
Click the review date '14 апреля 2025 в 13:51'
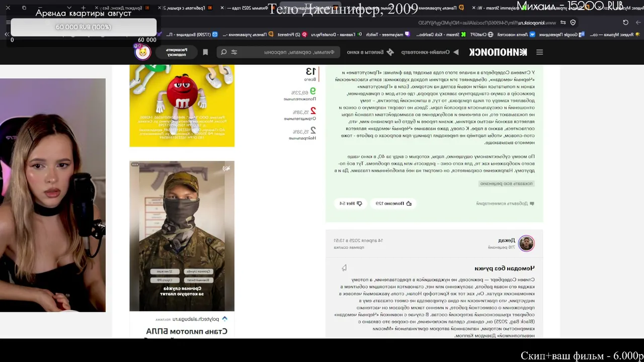(x=358, y=241)
